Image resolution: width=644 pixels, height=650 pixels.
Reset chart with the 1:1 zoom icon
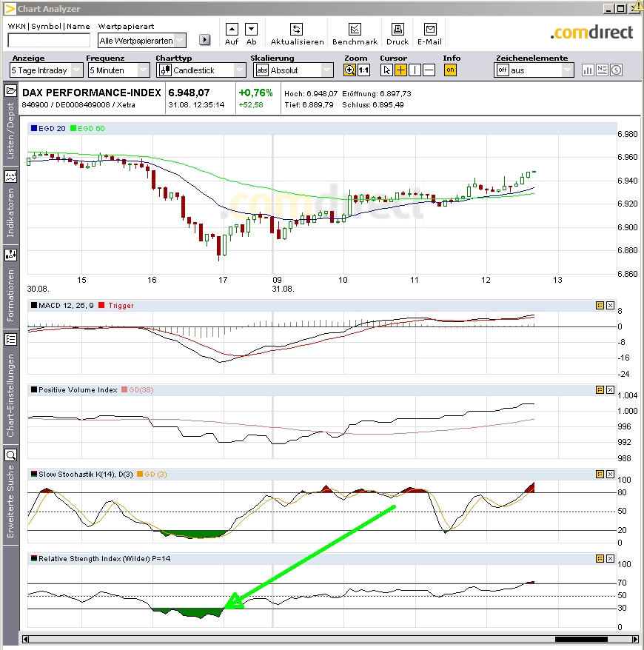[x=363, y=69]
